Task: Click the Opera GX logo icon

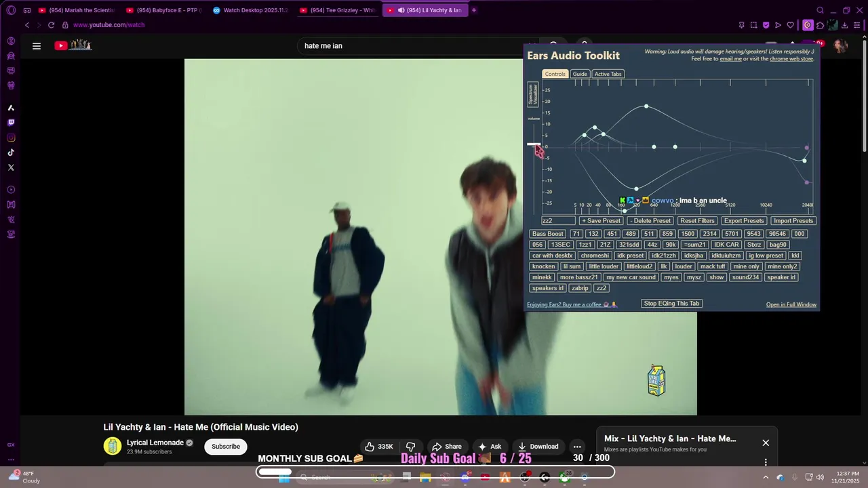Action: (x=11, y=10)
